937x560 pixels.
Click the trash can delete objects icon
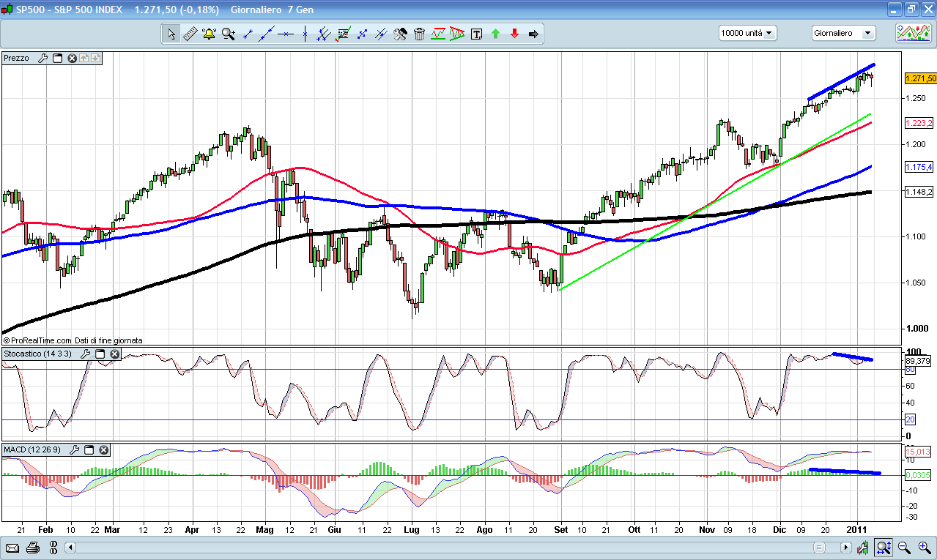pyautogui.click(x=419, y=34)
